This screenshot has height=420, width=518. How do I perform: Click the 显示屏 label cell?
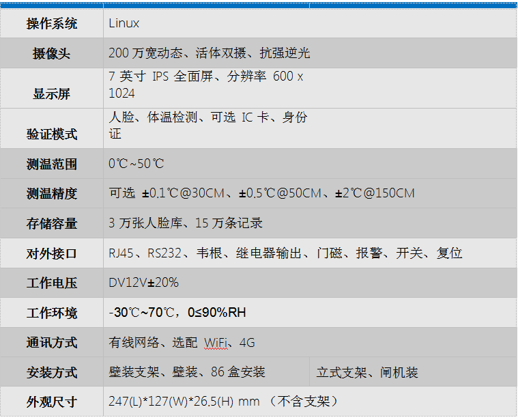tap(52, 94)
